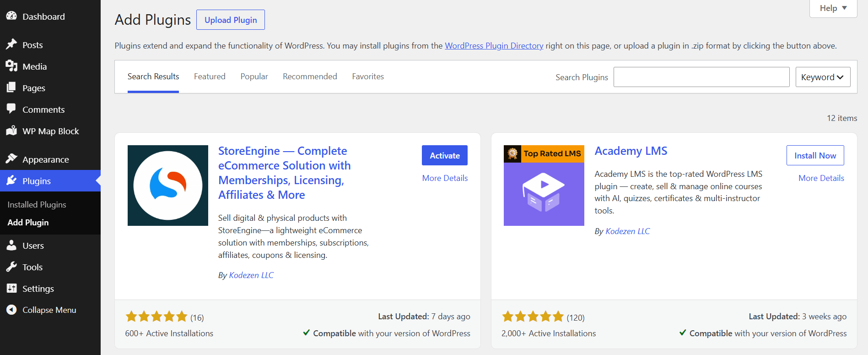Click the StoreEngine five-star rating

point(156,317)
